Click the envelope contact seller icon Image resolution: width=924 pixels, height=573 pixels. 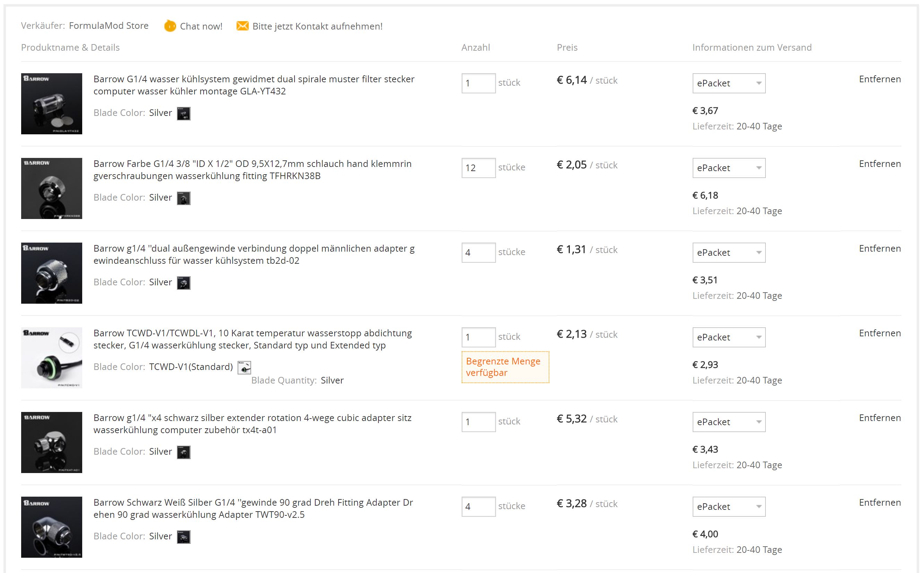[x=242, y=26]
